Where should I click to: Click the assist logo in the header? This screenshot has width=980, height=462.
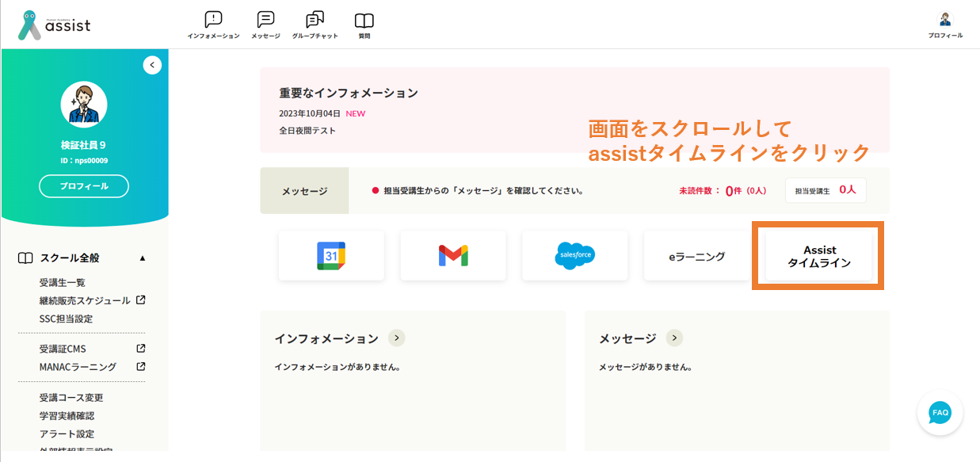[55, 25]
